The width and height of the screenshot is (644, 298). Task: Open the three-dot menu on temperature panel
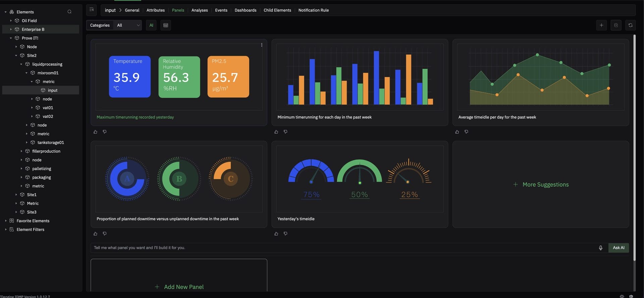coord(262,45)
